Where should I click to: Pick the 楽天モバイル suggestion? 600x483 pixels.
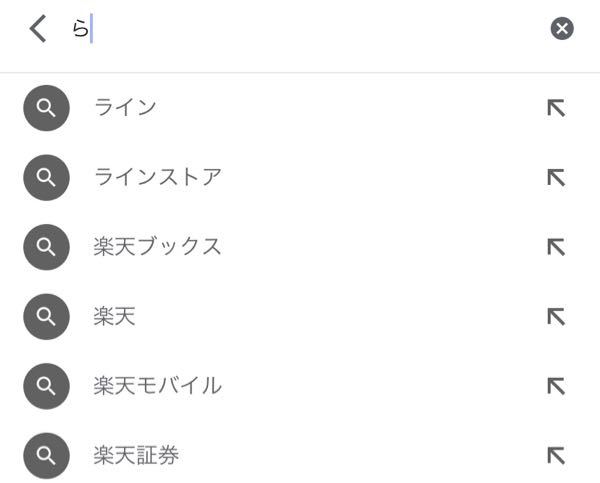[x=157, y=386]
